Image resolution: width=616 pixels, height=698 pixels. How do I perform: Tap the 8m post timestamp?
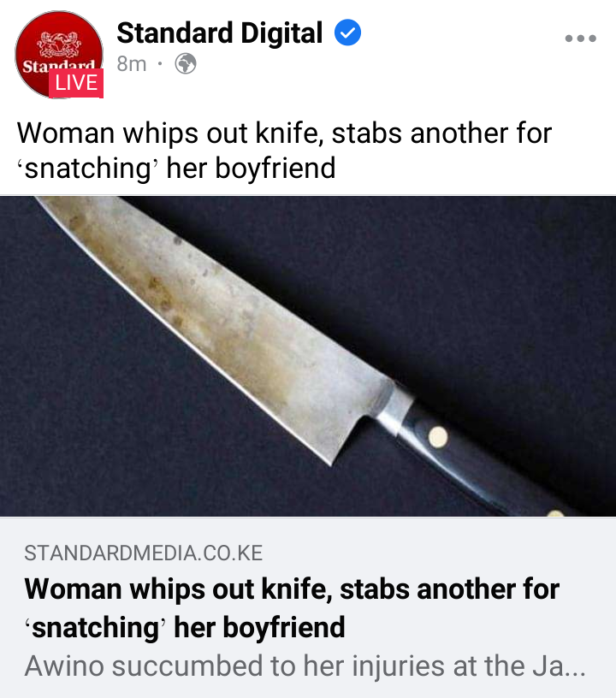(131, 64)
